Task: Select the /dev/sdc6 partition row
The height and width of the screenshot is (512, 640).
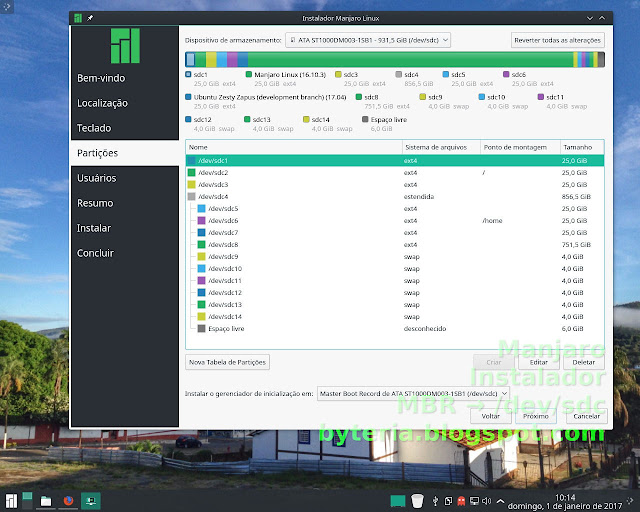Action: pyautogui.click(x=395, y=220)
